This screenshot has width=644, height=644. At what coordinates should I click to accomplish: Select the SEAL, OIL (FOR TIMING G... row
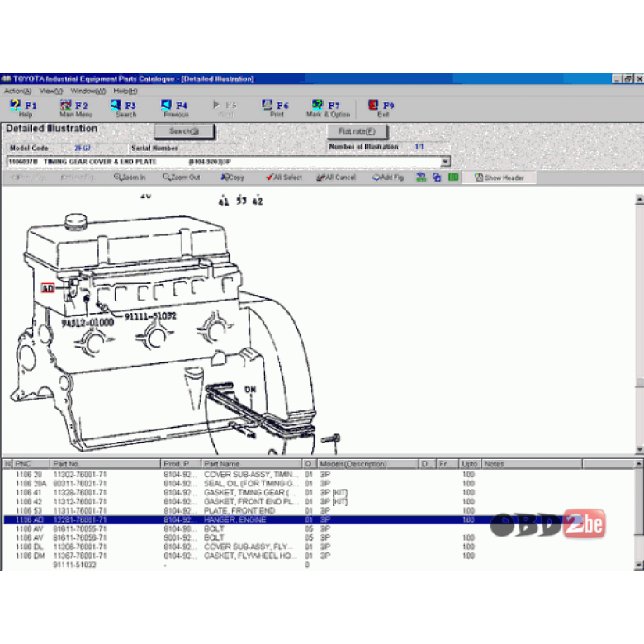pyautogui.click(x=319, y=483)
